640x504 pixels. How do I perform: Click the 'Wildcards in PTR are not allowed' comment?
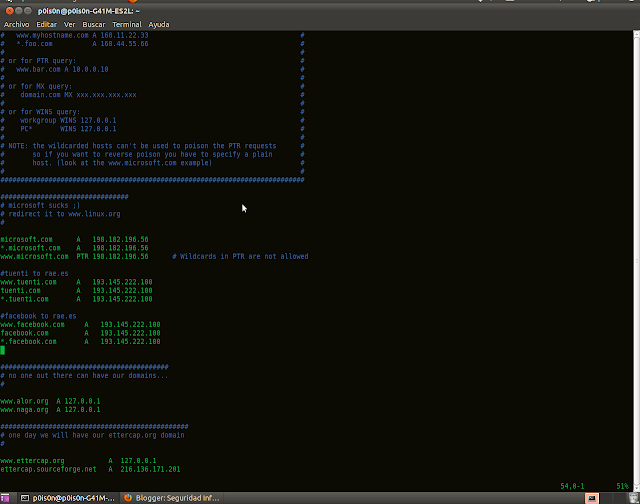[x=240, y=257]
